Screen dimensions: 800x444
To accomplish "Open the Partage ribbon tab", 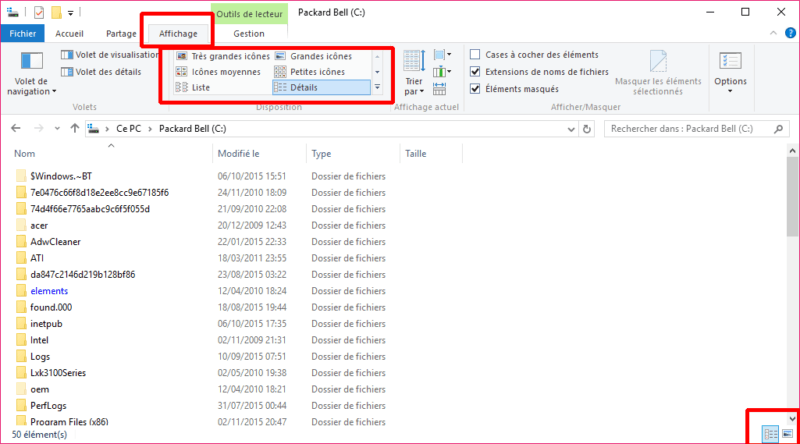I will coord(121,33).
